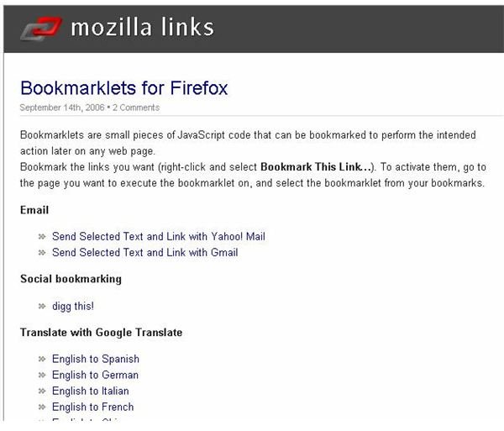
Task: Click Send Selected Text with Yahoo! Mail
Action: [159, 237]
